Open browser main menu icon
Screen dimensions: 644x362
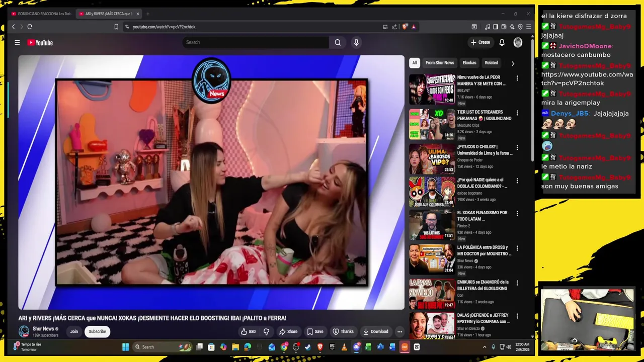pos(528,27)
